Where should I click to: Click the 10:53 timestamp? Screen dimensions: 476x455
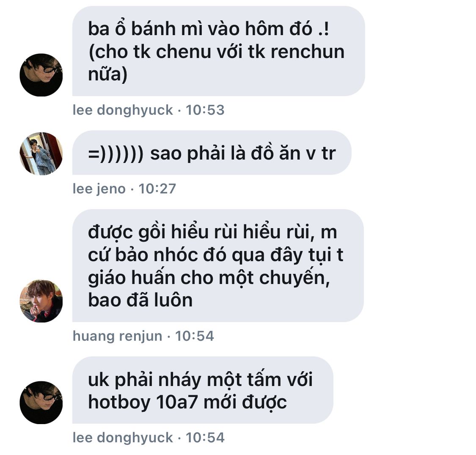coord(205,110)
